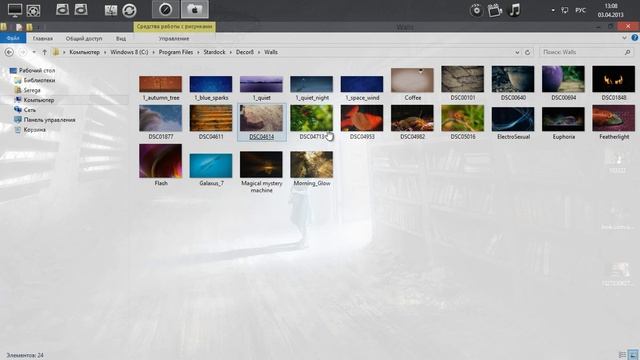Switch the РУС input language
640x360 pixels.
580,10
